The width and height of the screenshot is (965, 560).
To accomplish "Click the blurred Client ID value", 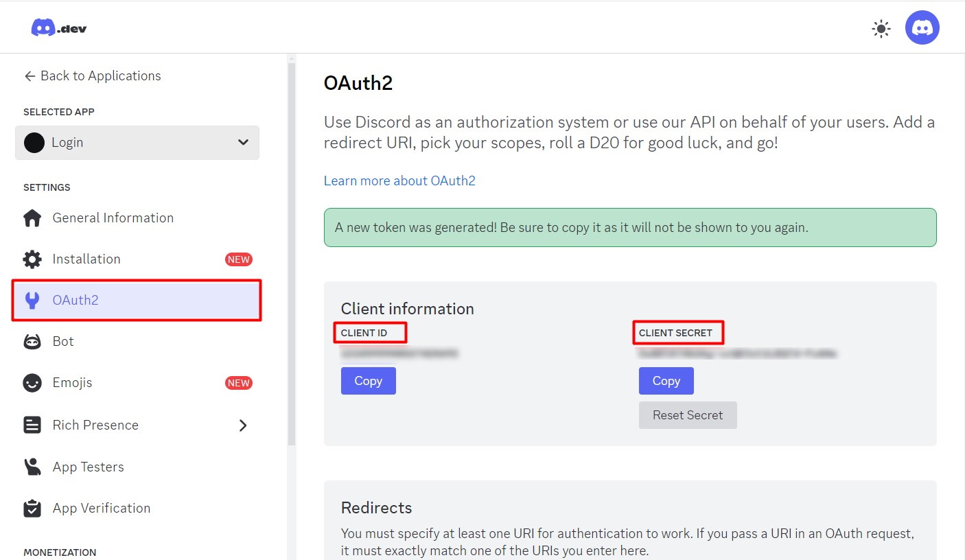I will coord(399,354).
